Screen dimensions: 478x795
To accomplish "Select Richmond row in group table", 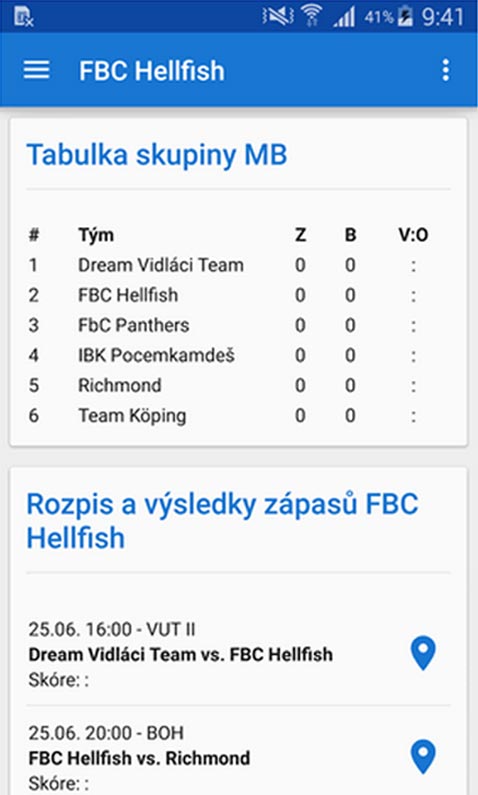I will pyautogui.click(x=238, y=385).
